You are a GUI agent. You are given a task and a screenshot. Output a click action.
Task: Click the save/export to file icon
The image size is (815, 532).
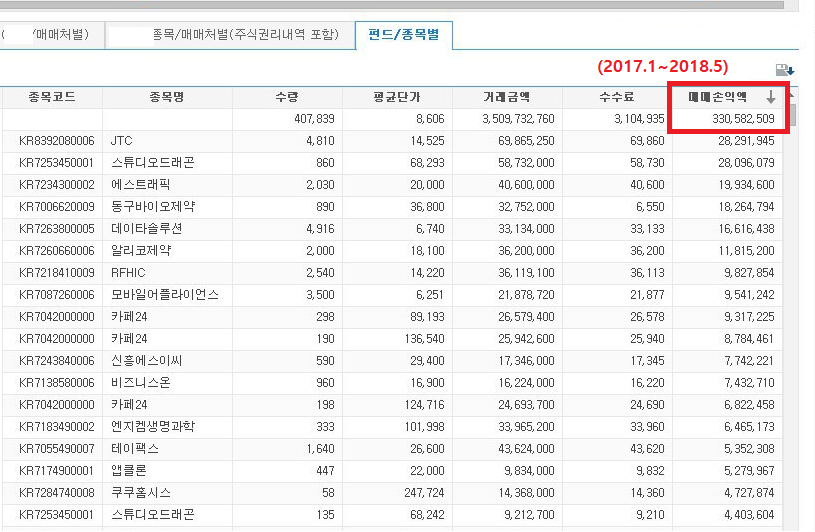click(x=784, y=70)
